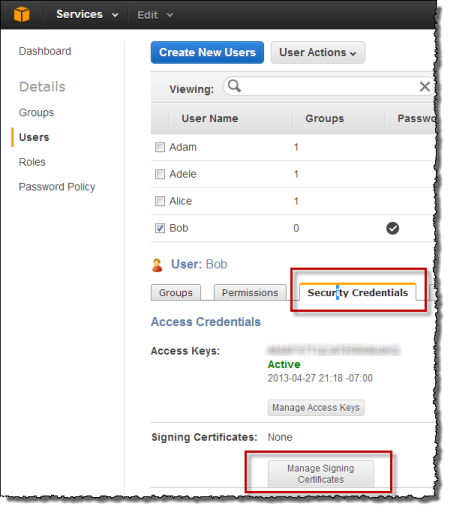Click the Manage Access Keys button
This screenshot has width=450, height=512.
[x=316, y=407]
